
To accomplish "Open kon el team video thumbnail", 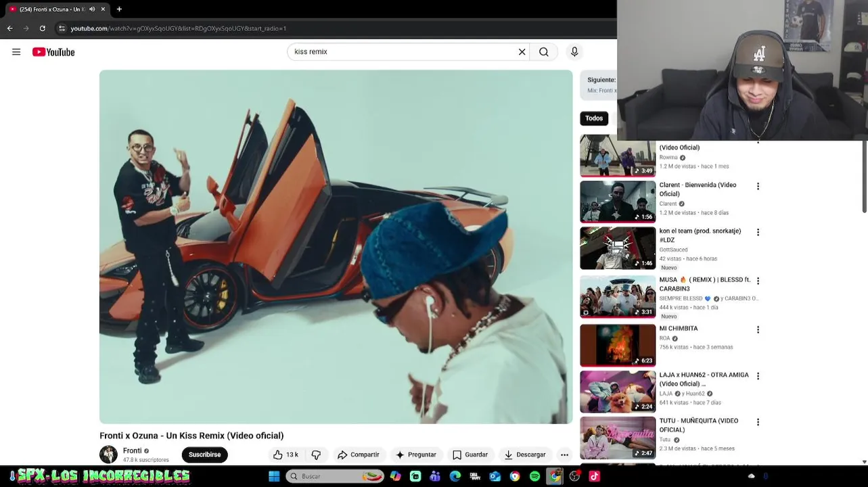I will (618, 248).
